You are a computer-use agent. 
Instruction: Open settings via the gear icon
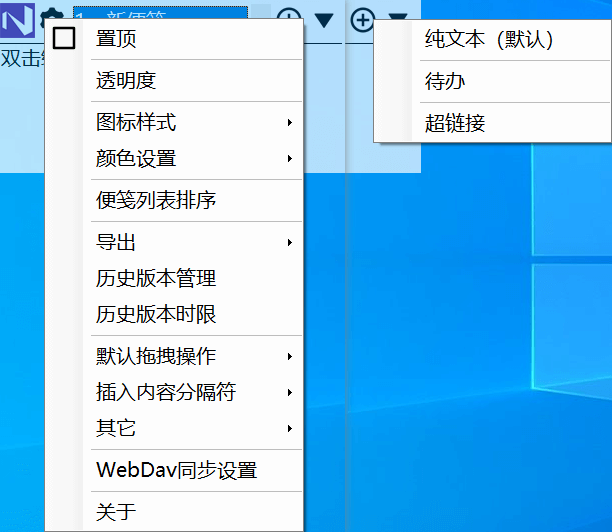tap(52, 15)
